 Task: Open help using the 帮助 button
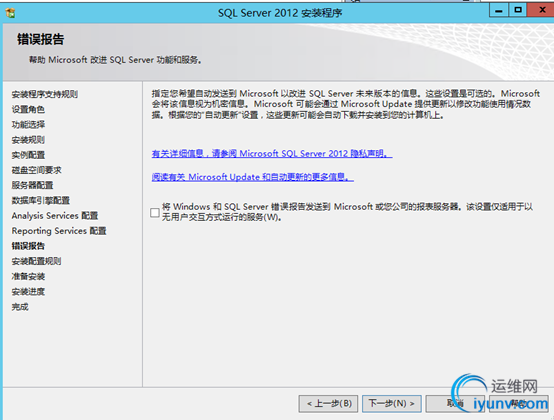coord(518,403)
